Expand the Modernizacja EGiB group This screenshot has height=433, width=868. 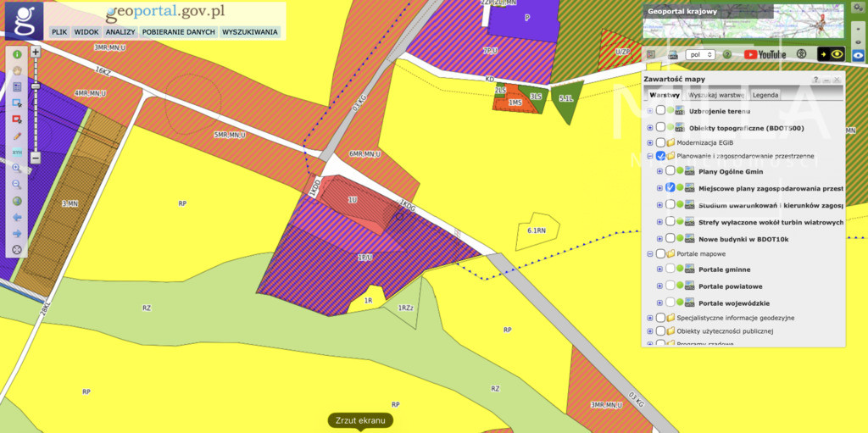[x=650, y=143]
